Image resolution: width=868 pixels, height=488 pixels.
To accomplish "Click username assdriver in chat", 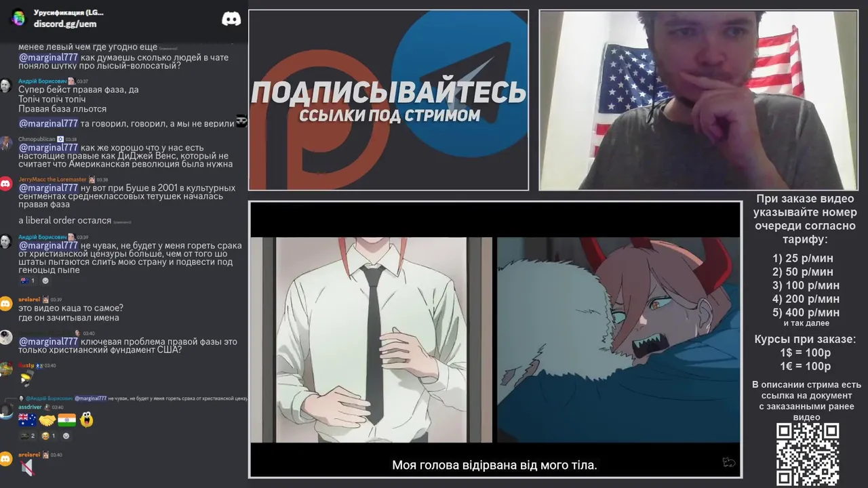I will (x=30, y=407).
